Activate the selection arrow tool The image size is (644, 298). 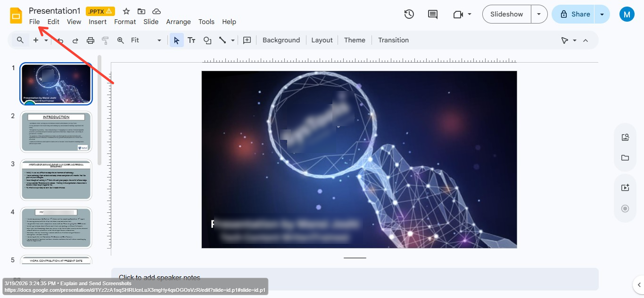pos(176,40)
